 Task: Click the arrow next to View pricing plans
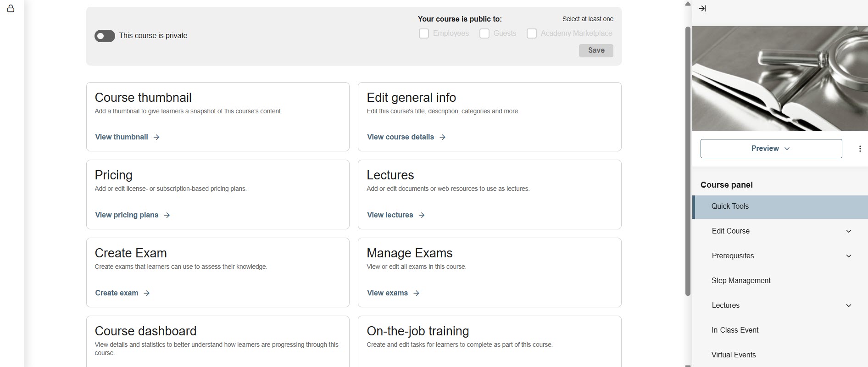point(167,215)
